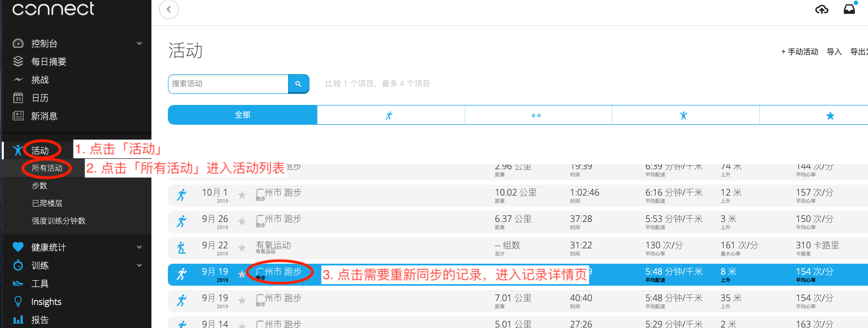The image size is (868, 328).
Task: Open Insights in the sidebar
Action: [x=46, y=302]
